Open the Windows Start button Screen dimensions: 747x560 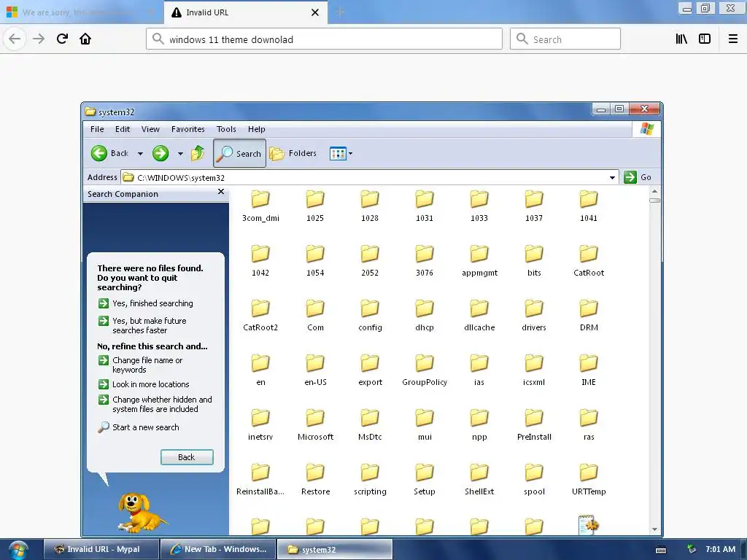[x=18, y=550]
